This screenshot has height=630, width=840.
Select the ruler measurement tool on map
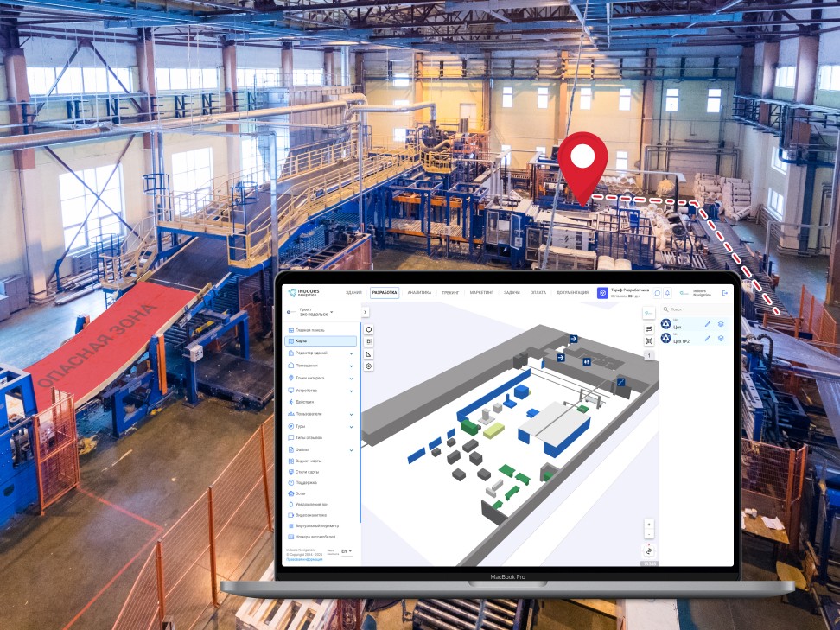(x=369, y=354)
